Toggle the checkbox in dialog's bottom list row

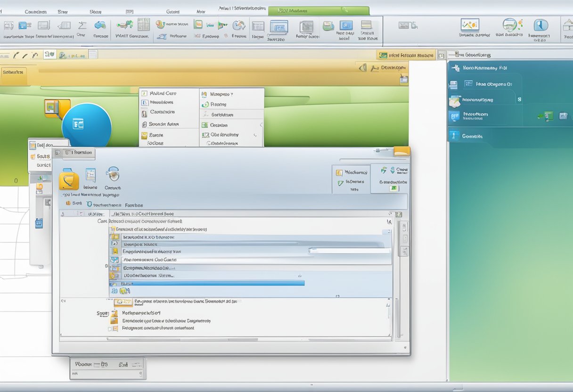pos(110,329)
